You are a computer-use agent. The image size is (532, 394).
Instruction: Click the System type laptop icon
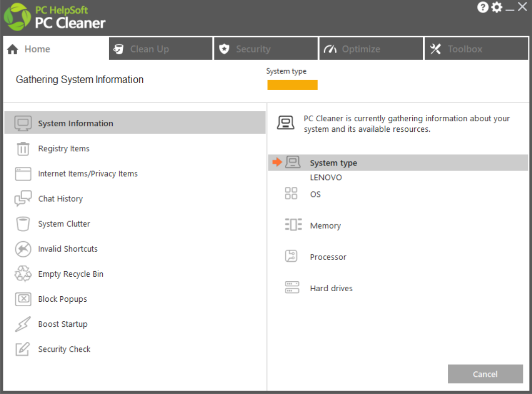(293, 162)
